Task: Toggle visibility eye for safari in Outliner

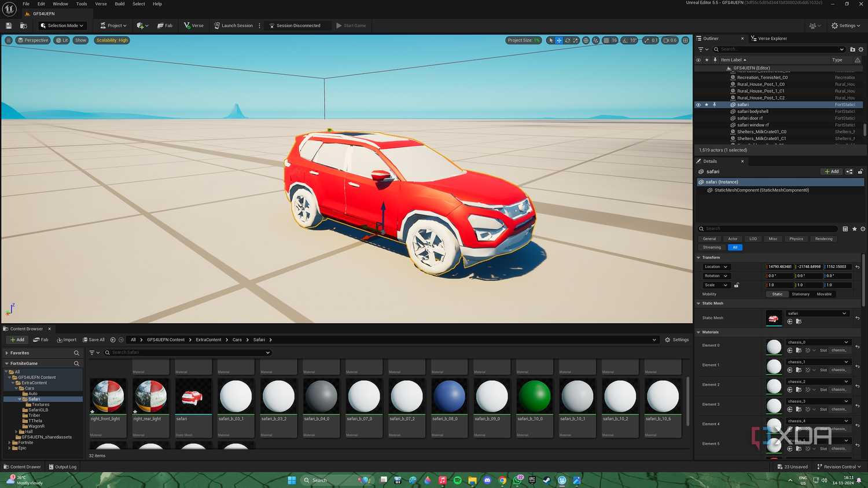Action: click(698, 105)
